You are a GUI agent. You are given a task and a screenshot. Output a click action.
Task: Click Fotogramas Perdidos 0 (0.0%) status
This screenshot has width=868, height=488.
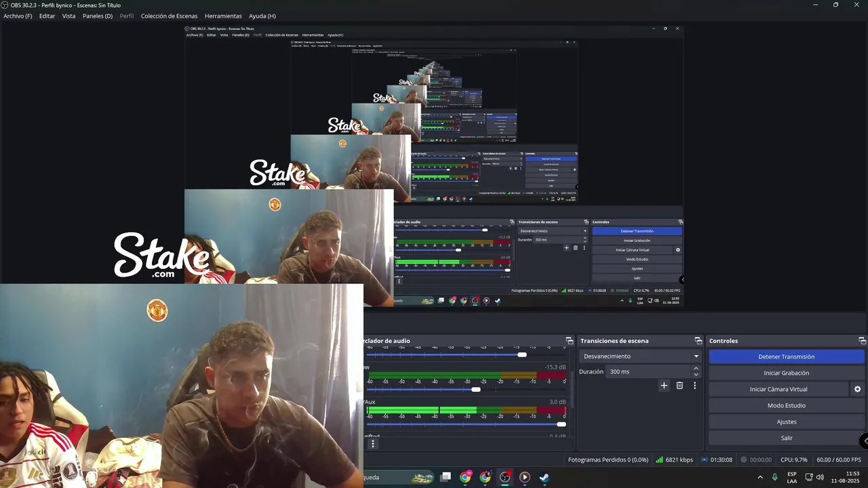pos(608,460)
